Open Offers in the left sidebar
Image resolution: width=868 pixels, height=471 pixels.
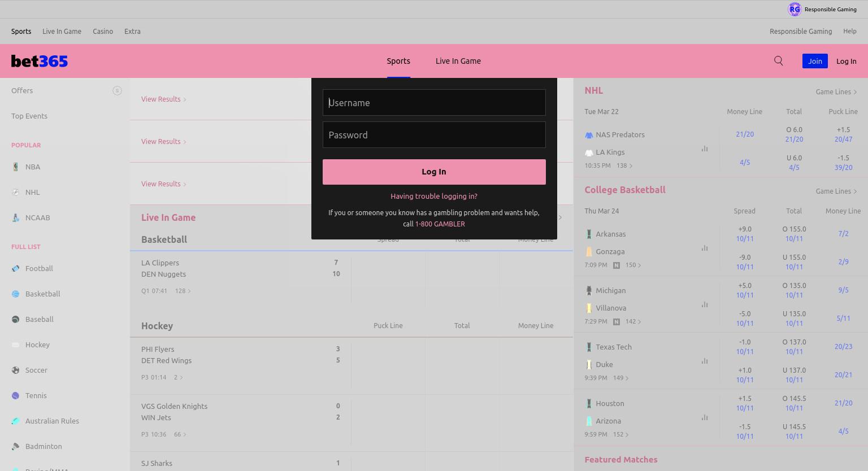coord(22,90)
